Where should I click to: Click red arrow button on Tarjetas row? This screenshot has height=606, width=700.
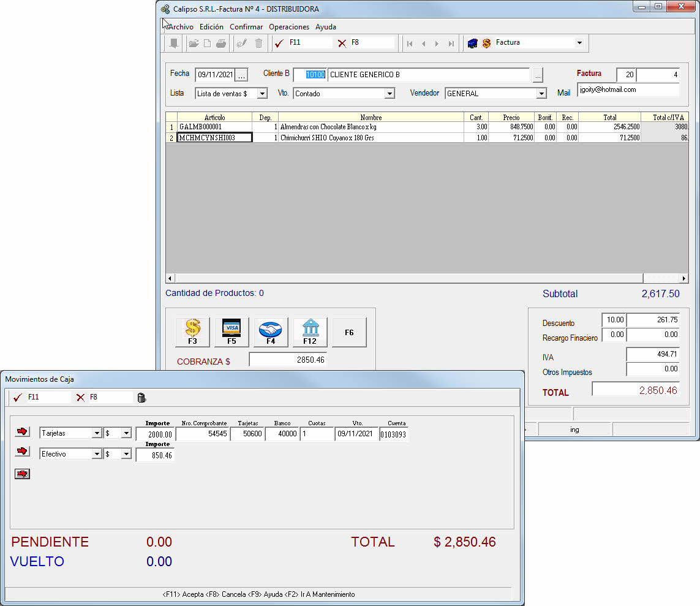click(22, 431)
